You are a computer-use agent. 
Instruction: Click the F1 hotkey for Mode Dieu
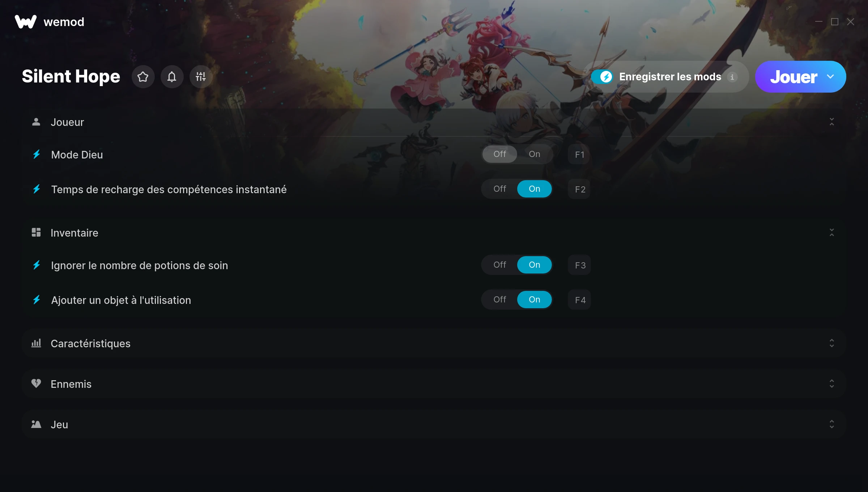579,154
